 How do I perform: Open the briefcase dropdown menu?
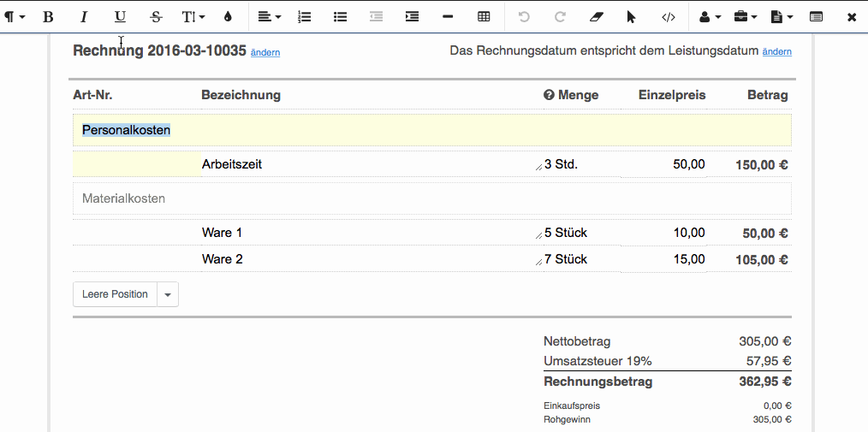tap(745, 17)
